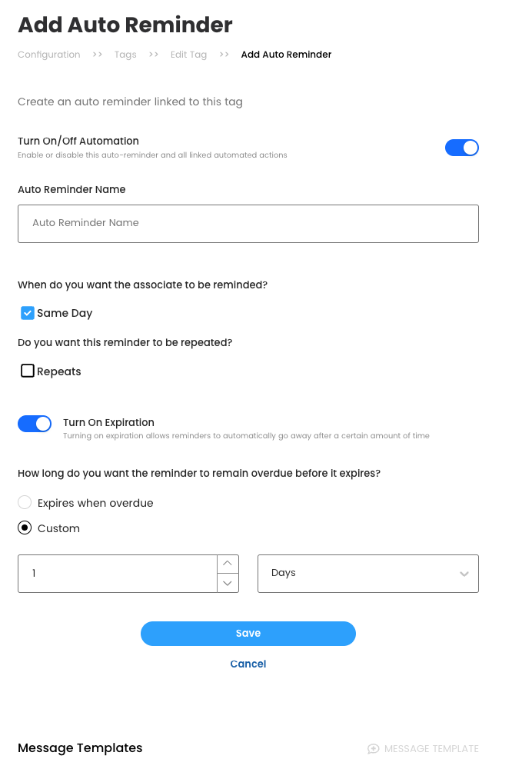Screen dimensions: 532x779
Task: Focus the Auto Reminder Name text field
Action: [248, 224]
